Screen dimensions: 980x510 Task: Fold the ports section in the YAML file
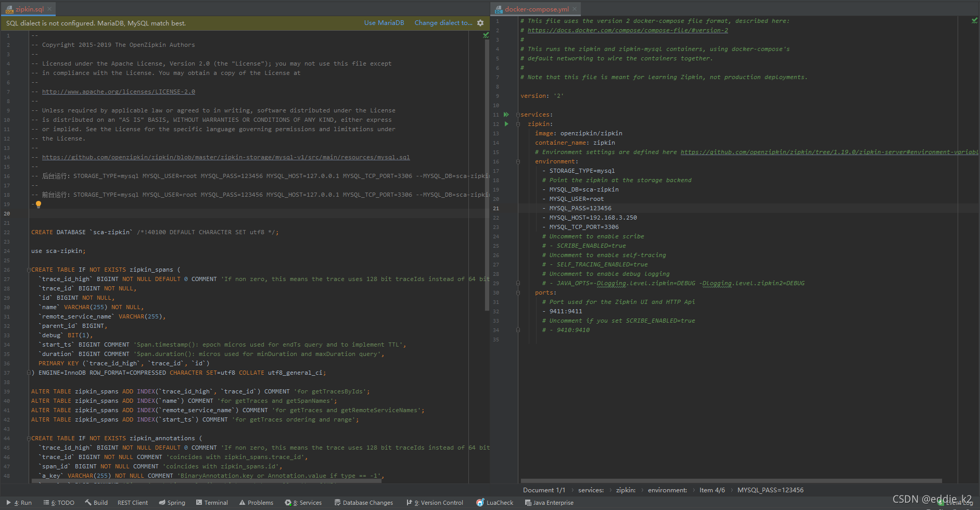pos(518,292)
